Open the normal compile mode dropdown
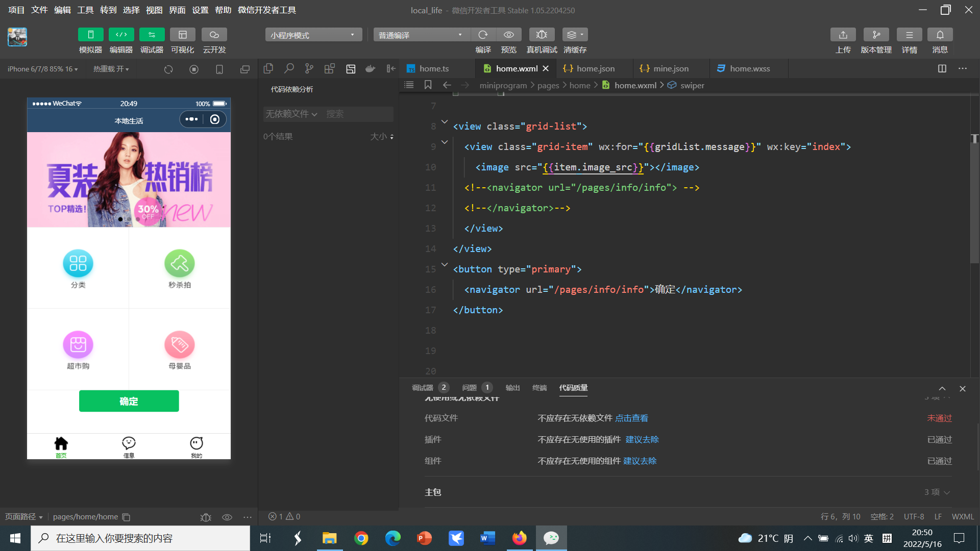 point(421,35)
